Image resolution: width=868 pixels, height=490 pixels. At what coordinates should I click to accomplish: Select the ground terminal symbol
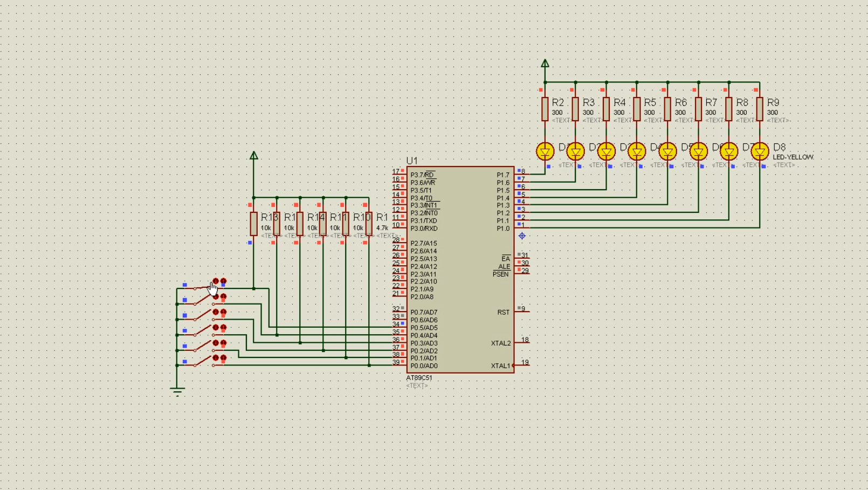[x=177, y=391]
